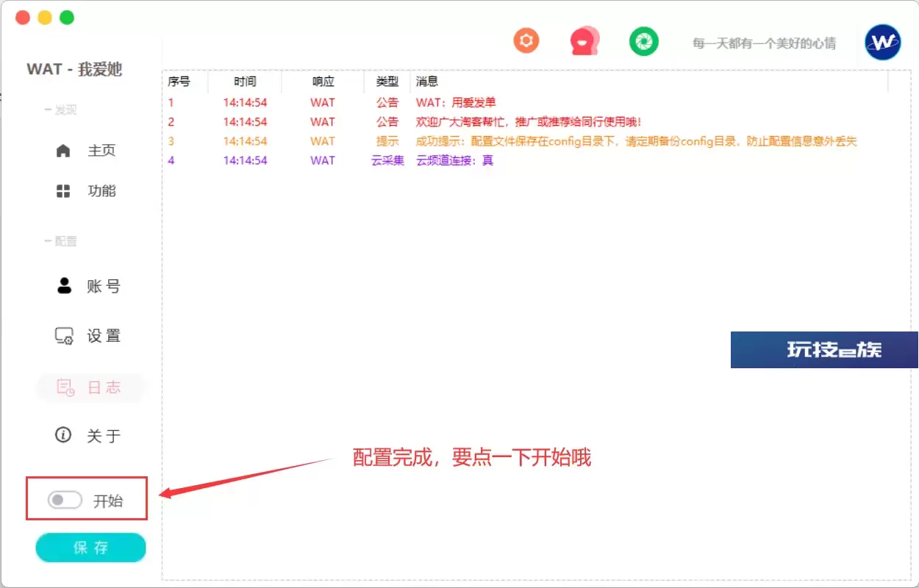Image resolution: width=919 pixels, height=588 pixels.
Task: Click the 玩技e族 watermark banner
Action: coord(824,350)
